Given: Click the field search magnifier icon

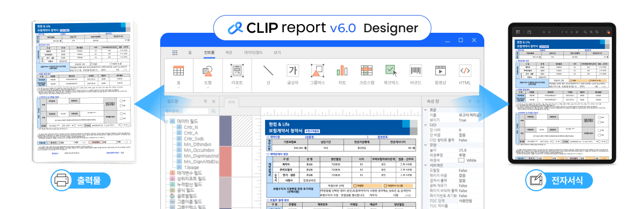Looking at the screenshot, I should [213, 111].
